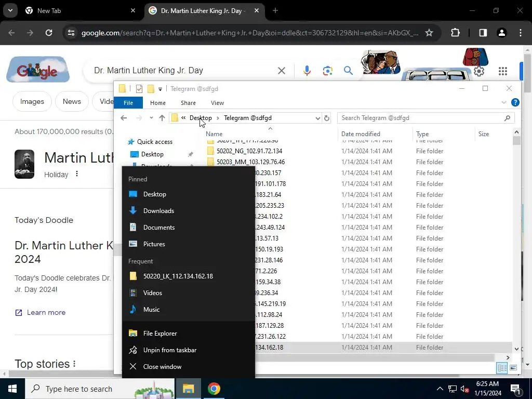Viewport: 532px width, 399px height.
Task: Open the Chrome tab search dropdown
Action: 10,10
